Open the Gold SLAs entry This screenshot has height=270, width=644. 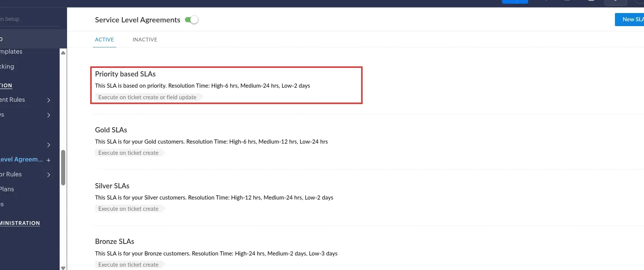(111, 130)
